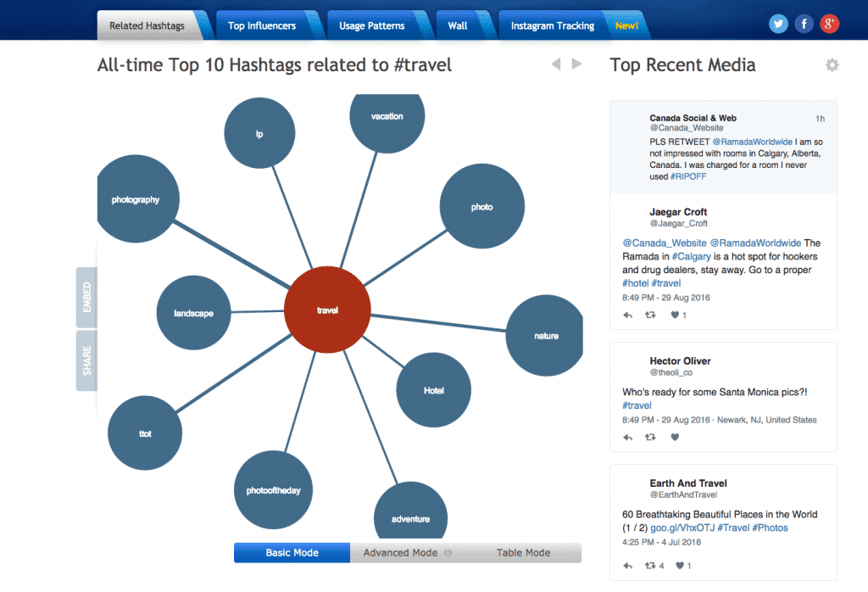Image resolution: width=868 pixels, height=592 pixels.
Task: Switch to Table Mode view
Action: point(523,553)
